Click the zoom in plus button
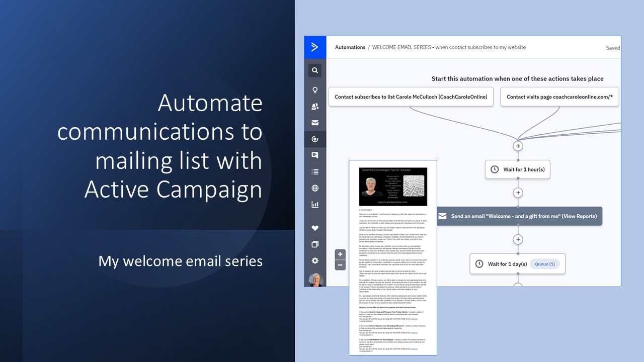Viewport: 644px width, 362px height. (340, 254)
